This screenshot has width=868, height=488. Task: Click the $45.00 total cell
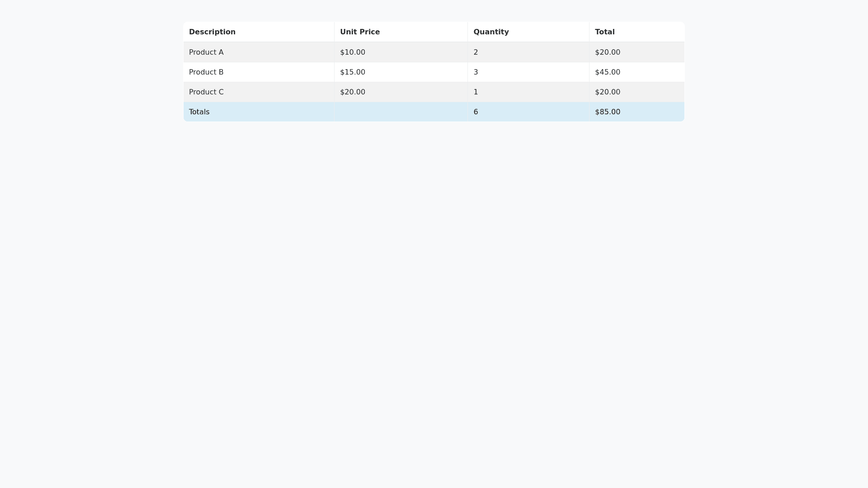pos(608,72)
